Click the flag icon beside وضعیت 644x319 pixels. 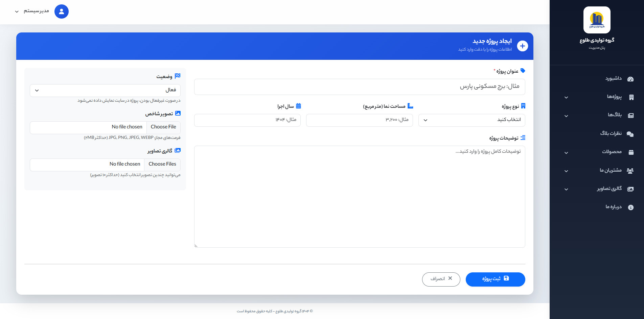[178, 76]
